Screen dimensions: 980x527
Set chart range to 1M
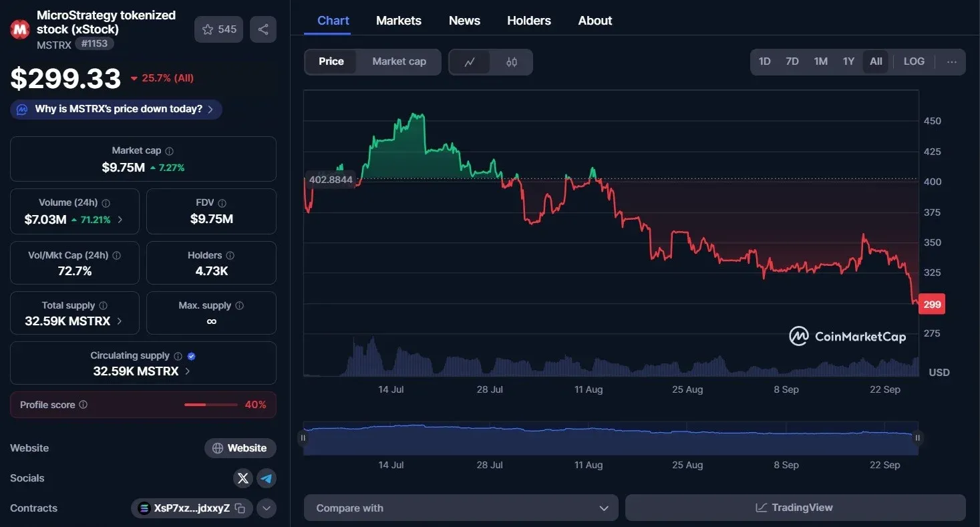(x=820, y=61)
